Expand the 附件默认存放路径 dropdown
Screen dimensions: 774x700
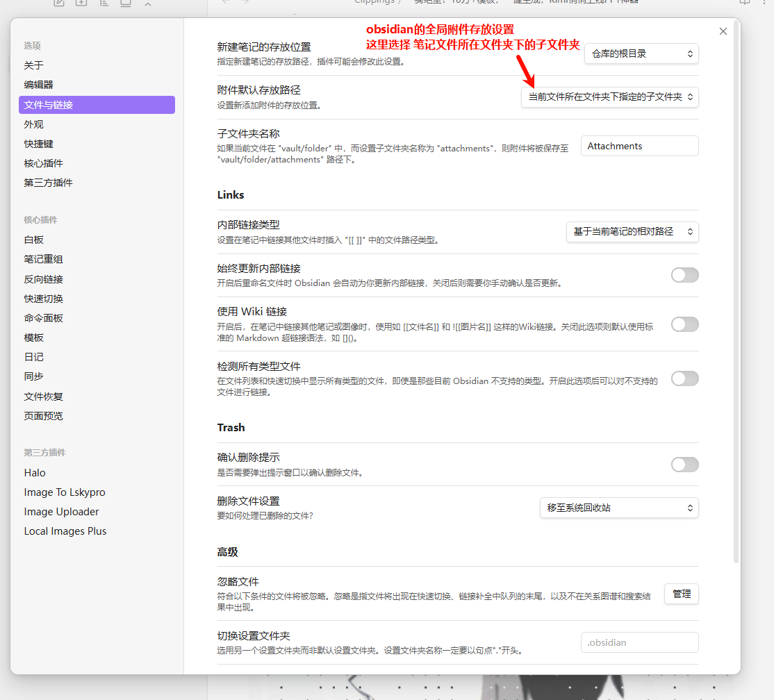[609, 97]
